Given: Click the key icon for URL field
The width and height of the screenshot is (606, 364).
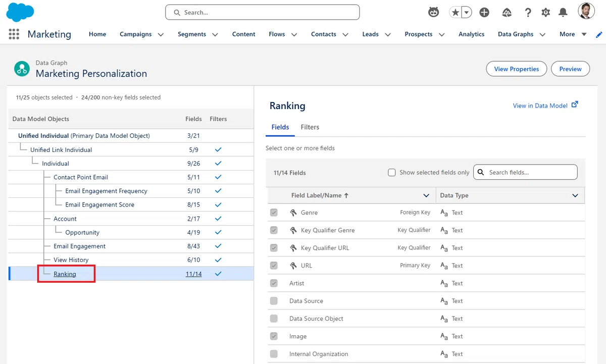Looking at the screenshot, I should tap(293, 266).
